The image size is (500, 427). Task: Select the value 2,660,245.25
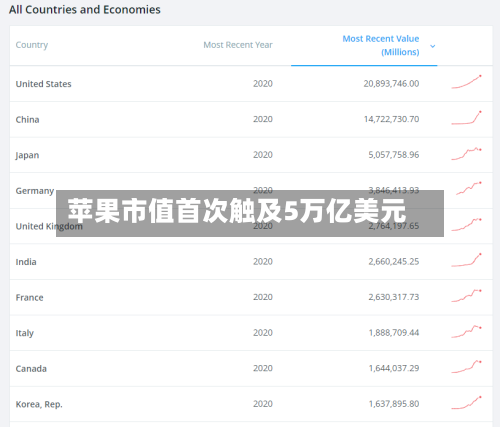[x=393, y=262]
